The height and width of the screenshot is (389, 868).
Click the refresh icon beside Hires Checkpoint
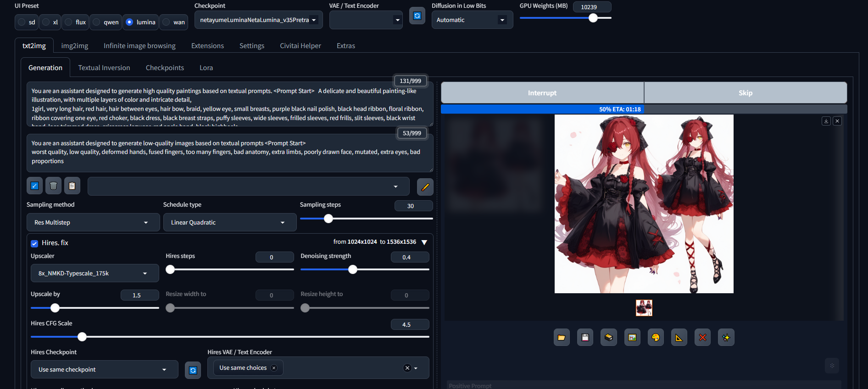coord(193,370)
